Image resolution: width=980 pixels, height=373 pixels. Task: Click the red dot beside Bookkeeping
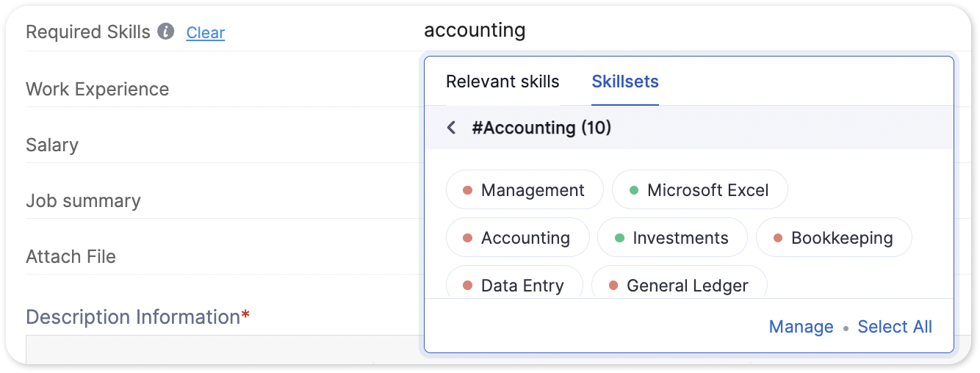click(x=777, y=238)
